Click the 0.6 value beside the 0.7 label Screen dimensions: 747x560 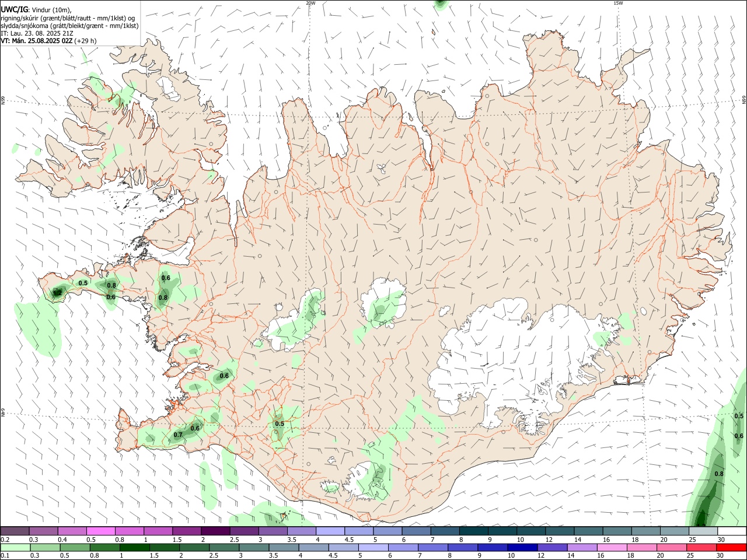[195, 428]
